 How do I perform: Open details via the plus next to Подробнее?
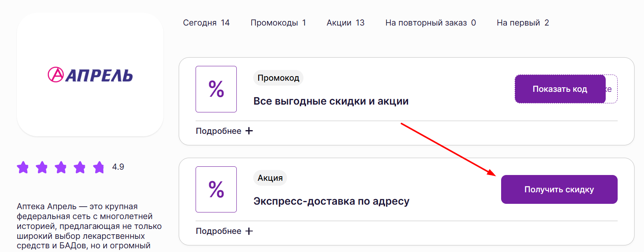pyautogui.click(x=249, y=131)
